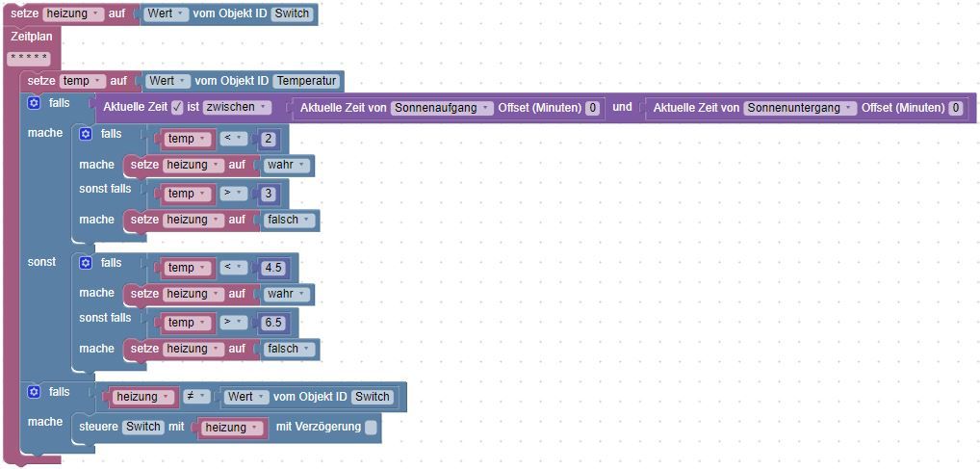The image size is (980, 469).
Task: Open the > operator dropdown next to 6.5
Action: point(233,323)
